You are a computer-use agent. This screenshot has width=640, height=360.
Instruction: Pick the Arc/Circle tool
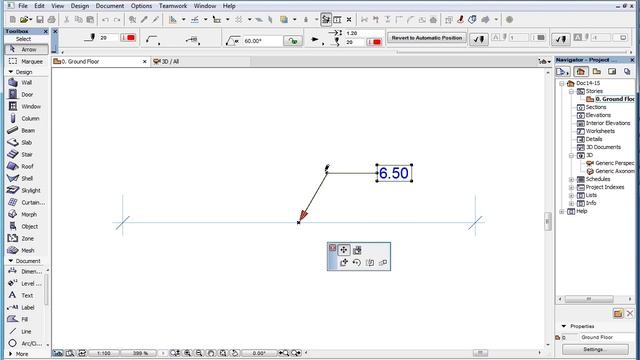pyautogui.click(x=25, y=343)
